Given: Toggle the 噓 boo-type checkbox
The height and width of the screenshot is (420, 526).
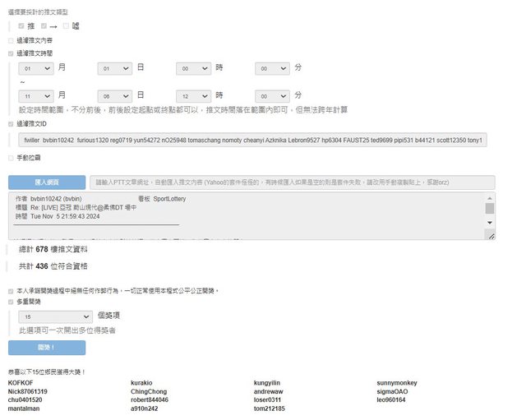Looking at the screenshot, I should tap(66, 26).
